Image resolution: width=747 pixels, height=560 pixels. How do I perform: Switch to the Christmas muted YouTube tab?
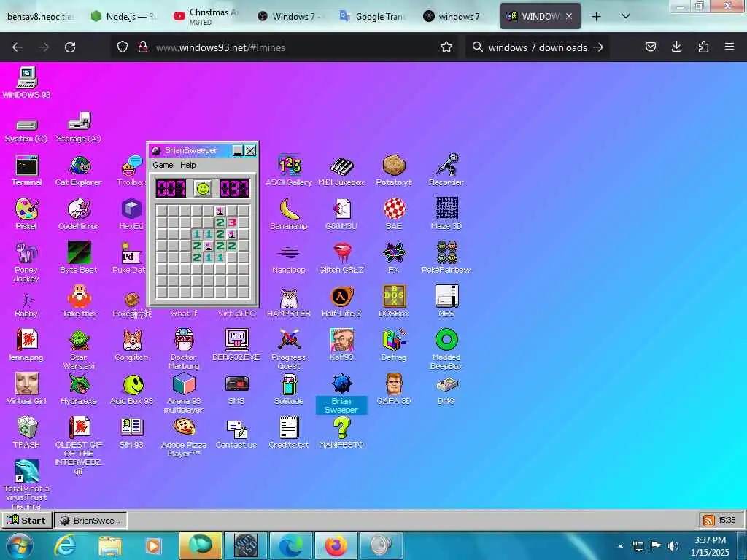pyautogui.click(x=206, y=17)
